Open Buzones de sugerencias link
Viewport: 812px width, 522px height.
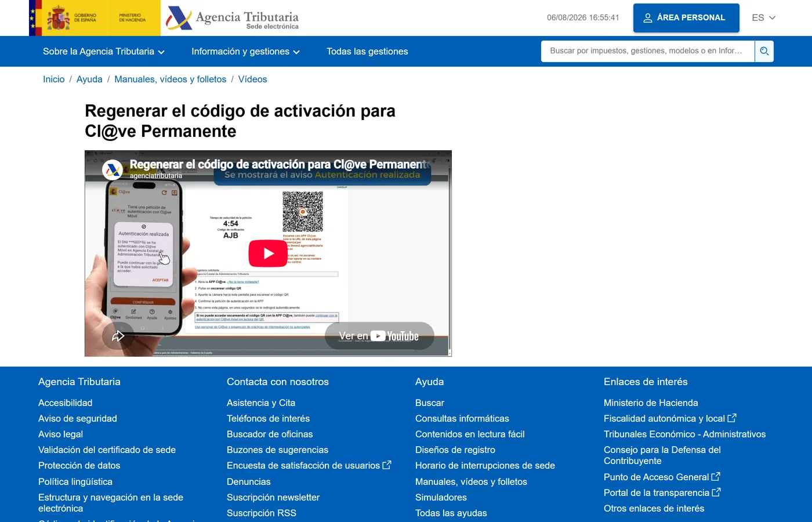pyautogui.click(x=278, y=449)
